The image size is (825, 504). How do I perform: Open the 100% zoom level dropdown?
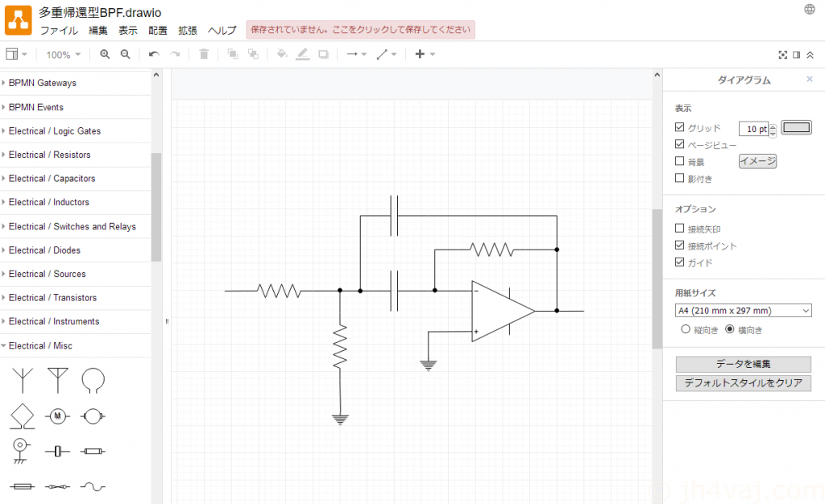tap(63, 55)
